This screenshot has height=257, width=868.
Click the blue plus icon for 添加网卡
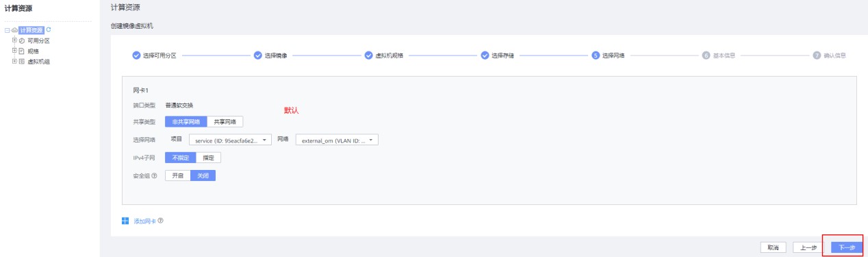(x=125, y=221)
